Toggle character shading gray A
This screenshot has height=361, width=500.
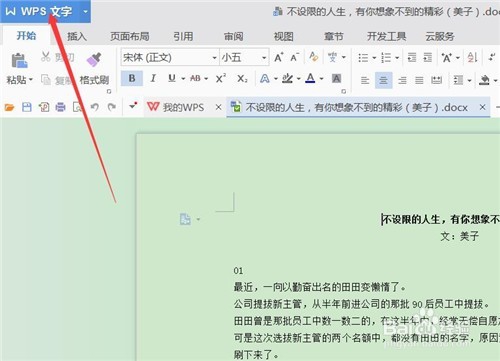pyautogui.click(x=336, y=79)
